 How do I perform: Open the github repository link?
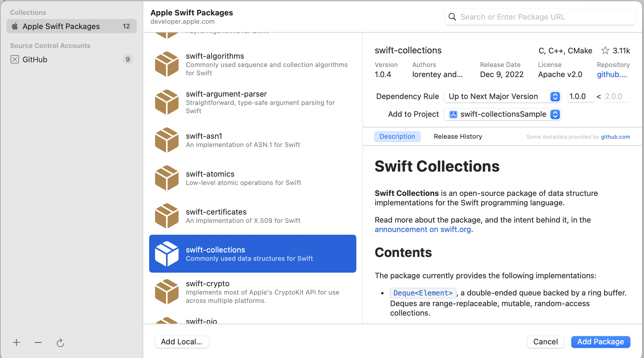612,74
